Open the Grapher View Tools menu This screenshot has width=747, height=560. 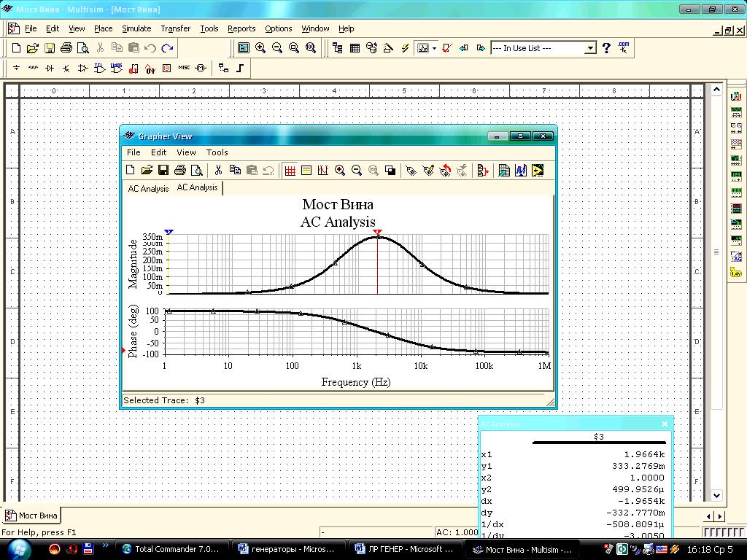(x=217, y=152)
